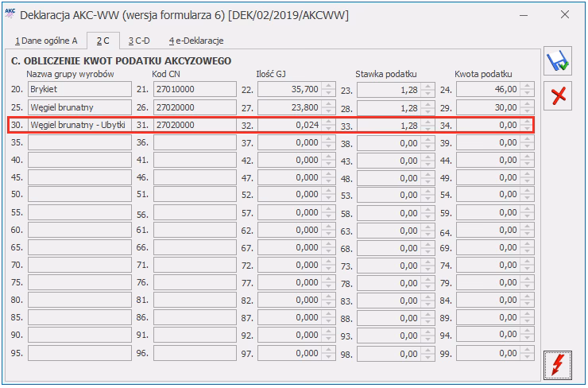
Task: Click the Węgiel brunatny - Ubytki name field
Action: [x=79, y=125]
